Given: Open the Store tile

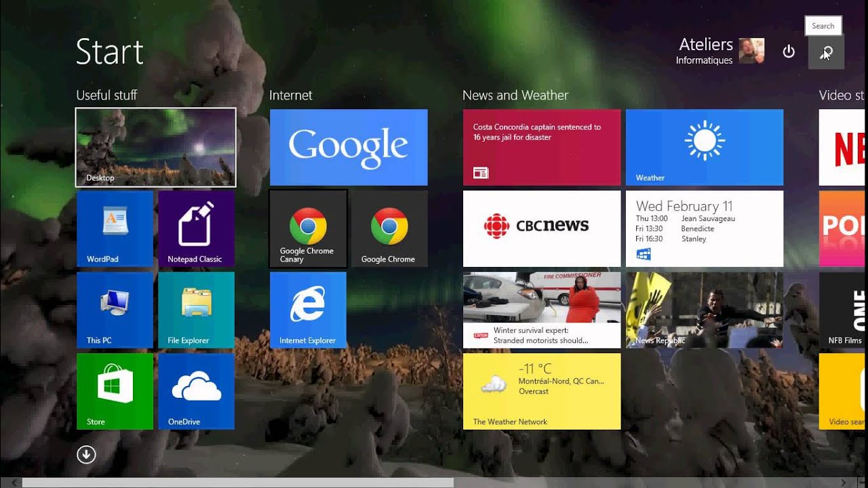Looking at the screenshot, I should [x=115, y=391].
